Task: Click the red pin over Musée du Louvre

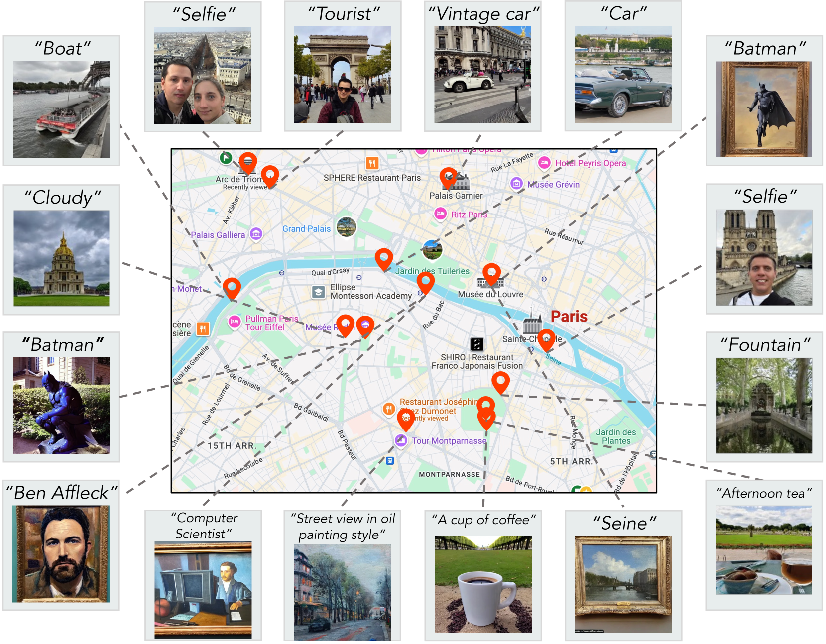Action: coord(492,275)
